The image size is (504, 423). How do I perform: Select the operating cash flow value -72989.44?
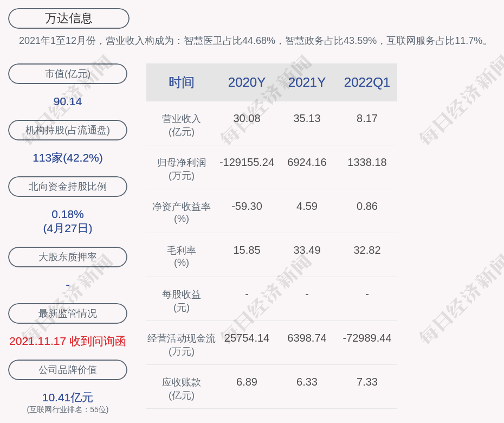tap(367, 338)
